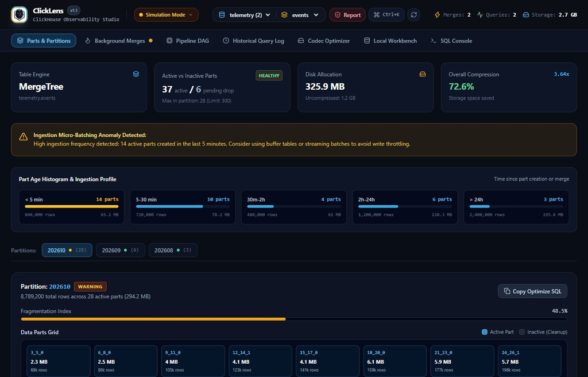
Task: Expand the telemetry (2) database dropdown
Action: (245, 15)
